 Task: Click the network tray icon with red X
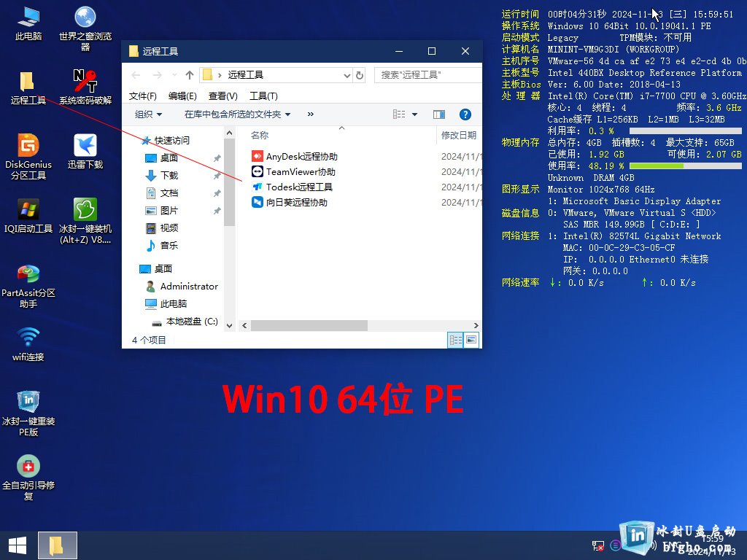pyautogui.click(x=597, y=545)
